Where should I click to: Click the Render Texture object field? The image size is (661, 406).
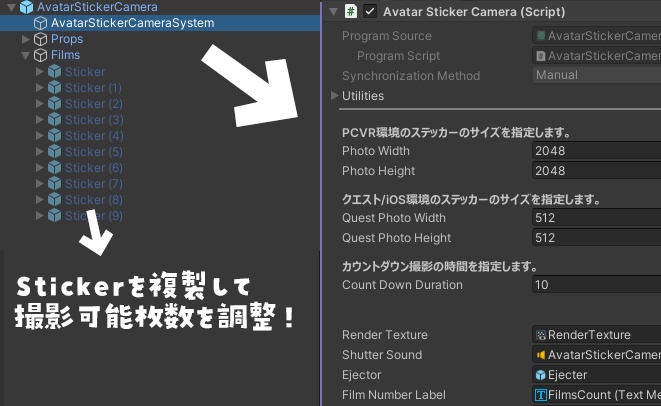(597, 335)
